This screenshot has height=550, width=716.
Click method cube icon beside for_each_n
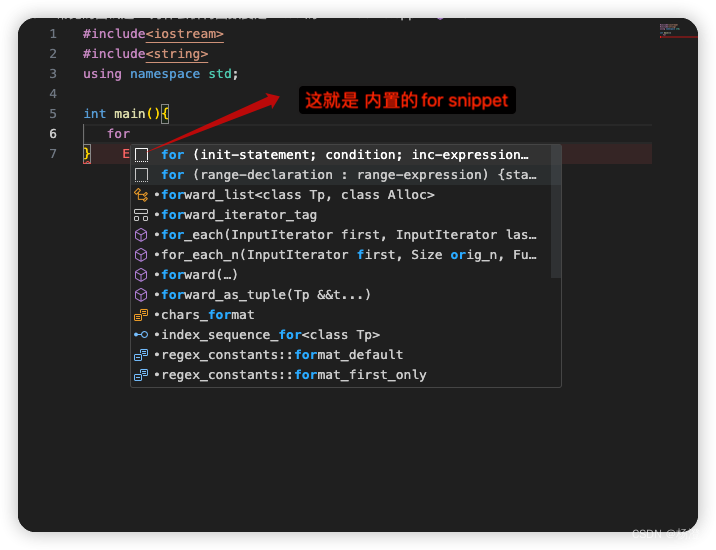pyautogui.click(x=141, y=255)
